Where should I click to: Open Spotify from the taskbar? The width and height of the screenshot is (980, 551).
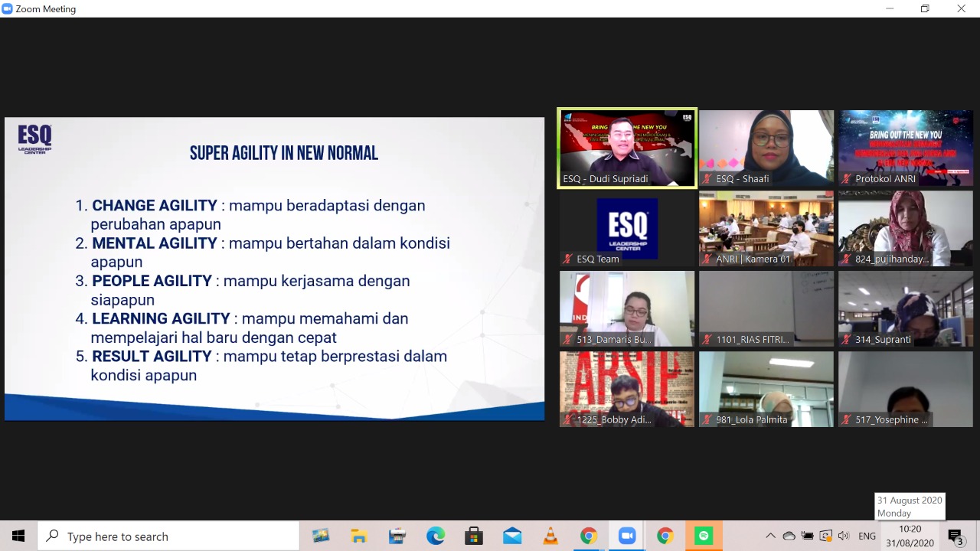pos(704,536)
